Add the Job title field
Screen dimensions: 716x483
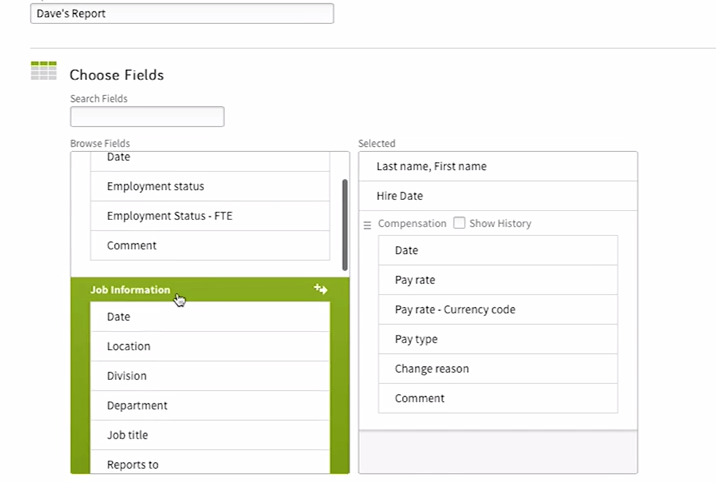[210, 435]
